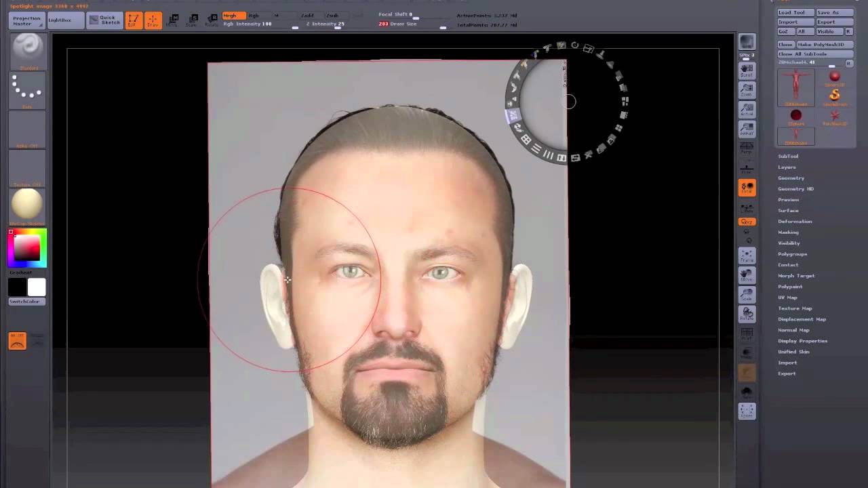The image size is (868, 488).
Task: Open the Dots stroke type selector
Action: point(28,90)
